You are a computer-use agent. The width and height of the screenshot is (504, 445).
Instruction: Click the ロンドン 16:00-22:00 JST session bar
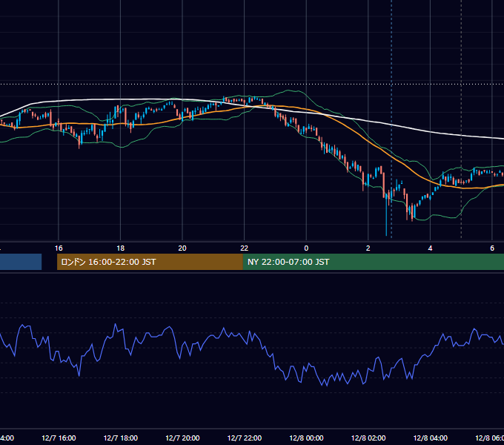pyautogui.click(x=150, y=262)
